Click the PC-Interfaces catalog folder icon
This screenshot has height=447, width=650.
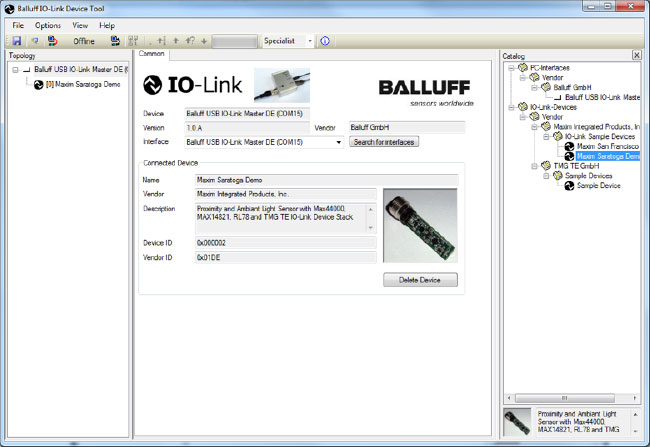click(x=523, y=68)
